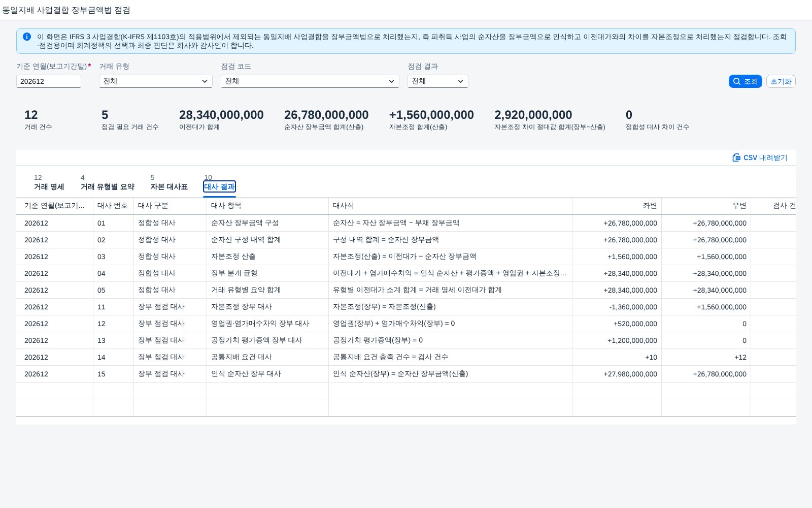This screenshot has height=508, width=812.
Task: Click the +27,980,000,000 좌변 value
Action: [x=630, y=374]
